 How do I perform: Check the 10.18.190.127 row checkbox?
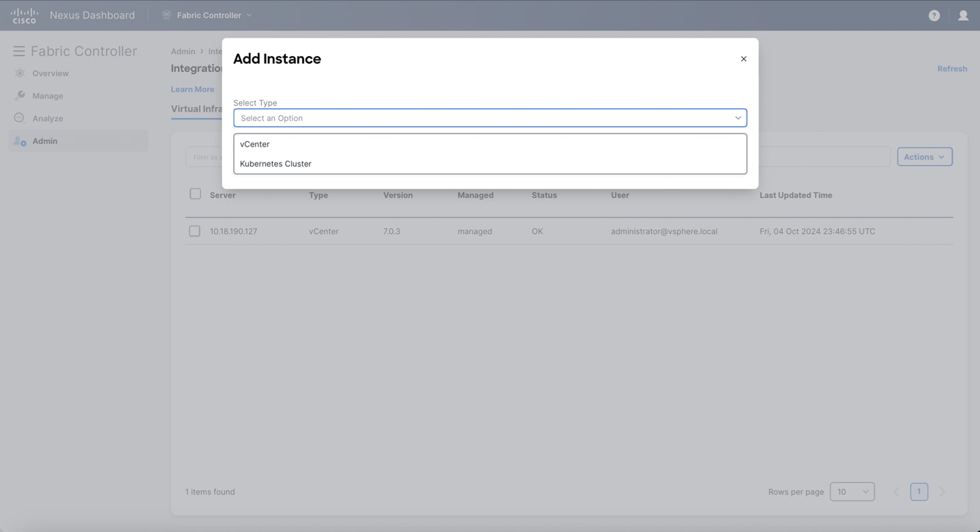(195, 231)
